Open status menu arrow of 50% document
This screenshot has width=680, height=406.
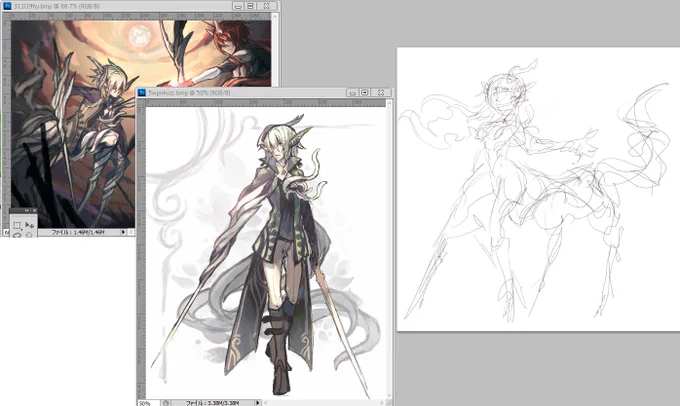pyautogui.click(x=258, y=403)
